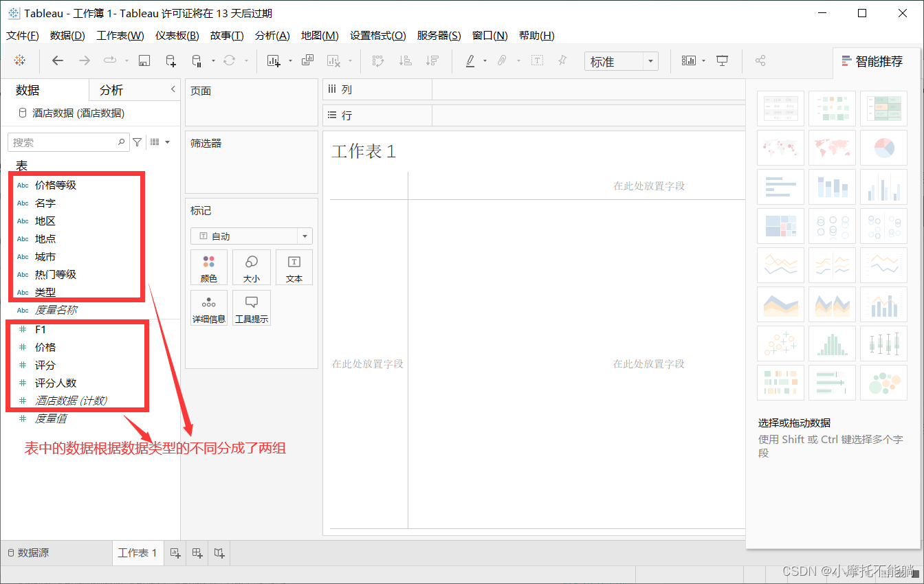
Task: Open the 大小 size marks card
Action: 252,268
